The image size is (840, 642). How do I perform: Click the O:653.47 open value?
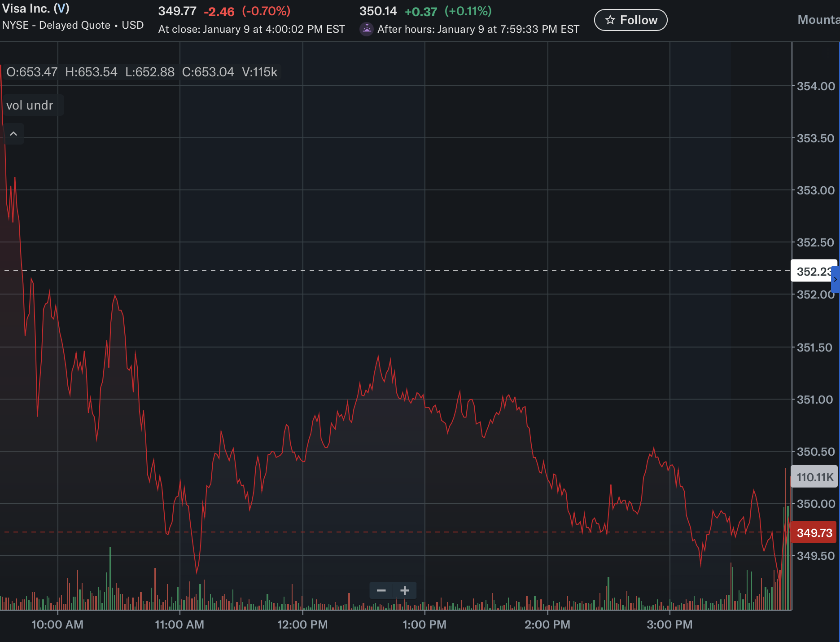(x=32, y=72)
